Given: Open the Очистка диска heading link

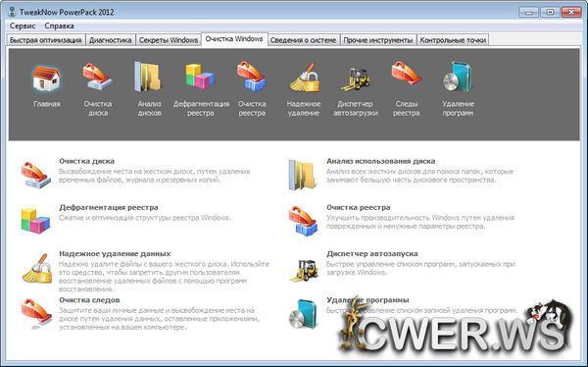Looking at the screenshot, I should click(x=86, y=161).
